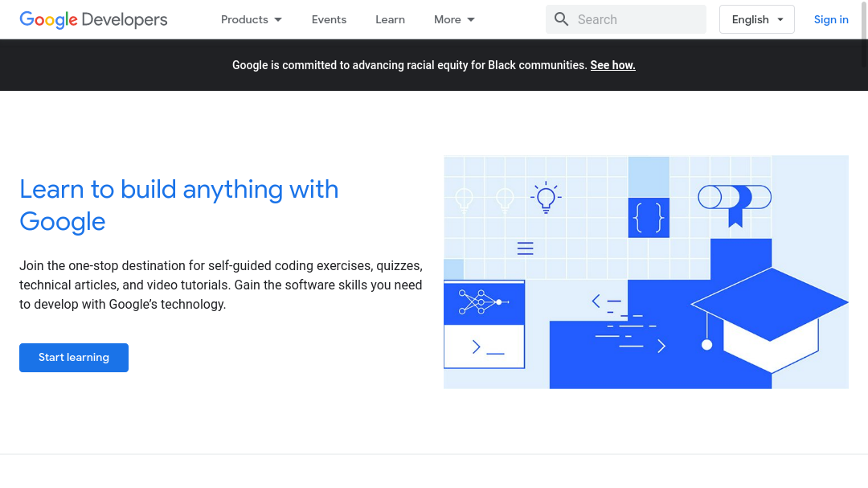Click the light blue square above the braces
Image resolution: width=868 pixels, height=488 pixels.
point(649,176)
